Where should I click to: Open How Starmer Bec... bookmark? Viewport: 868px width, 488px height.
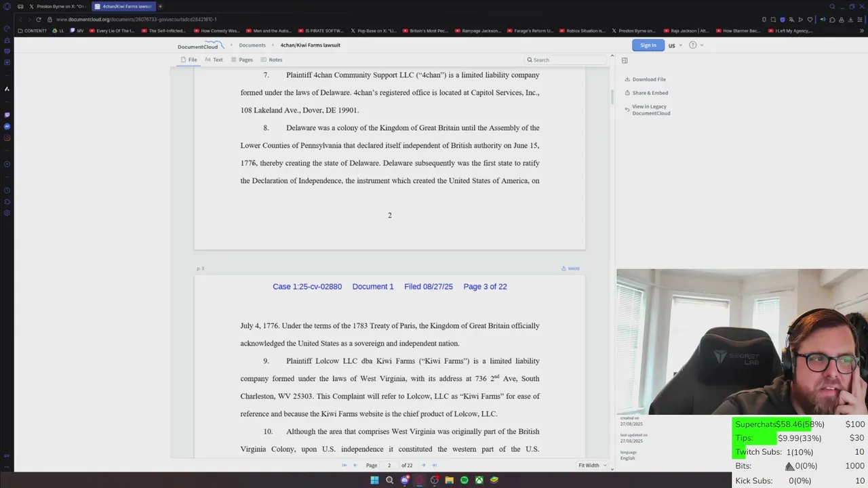coord(738,30)
